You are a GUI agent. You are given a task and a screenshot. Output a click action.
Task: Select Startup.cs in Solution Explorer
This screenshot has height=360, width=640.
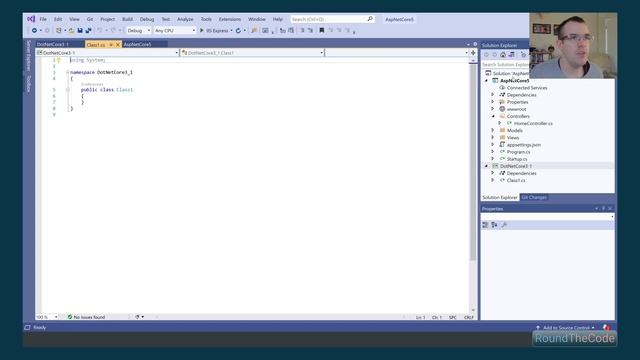point(517,159)
